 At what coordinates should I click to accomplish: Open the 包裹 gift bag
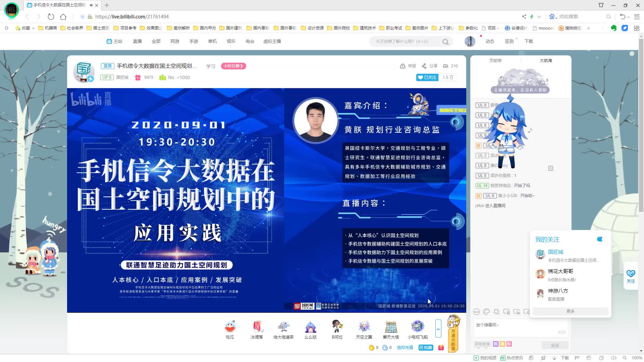[x=426, y=348]
